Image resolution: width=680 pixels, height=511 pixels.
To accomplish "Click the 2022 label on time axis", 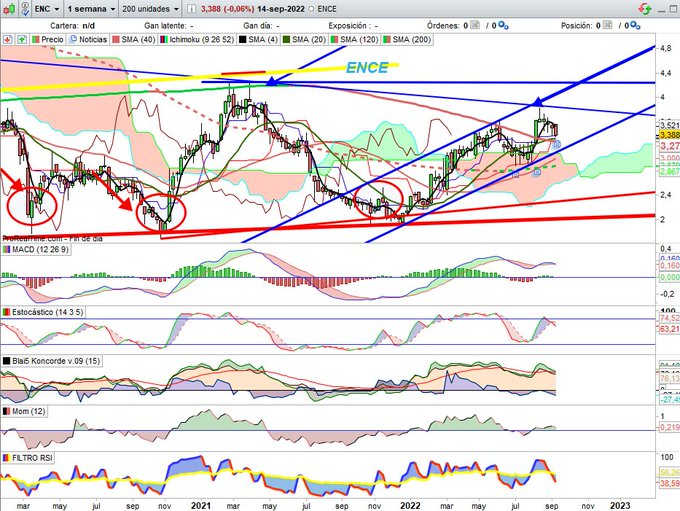I will (x=410, y=505).
